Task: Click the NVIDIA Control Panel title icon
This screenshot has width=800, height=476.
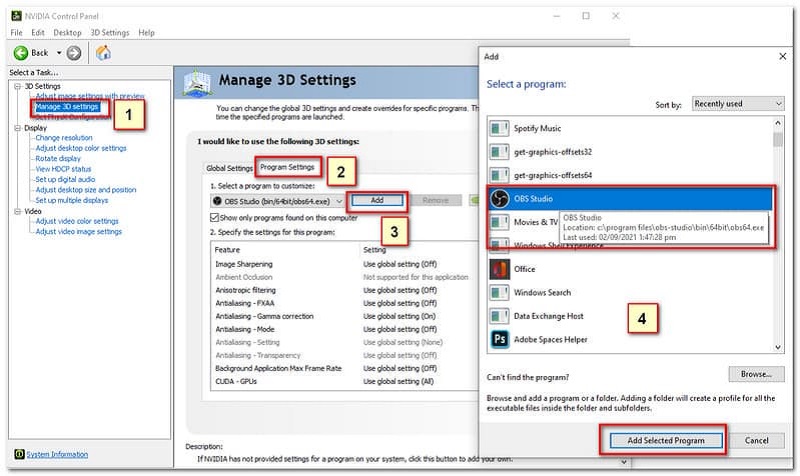Action: click(x=16, y=16)
